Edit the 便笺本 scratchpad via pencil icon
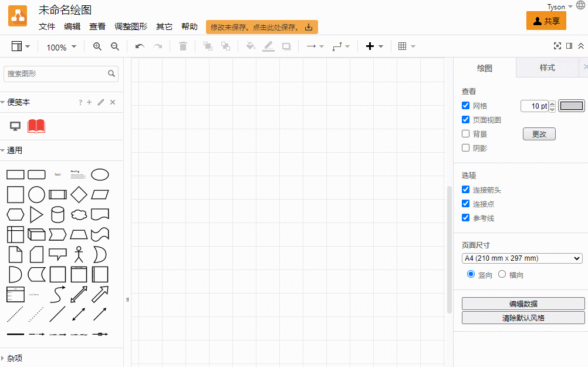Image resolution: width=588 pixels, height=367 pixels. pos(100,102)
